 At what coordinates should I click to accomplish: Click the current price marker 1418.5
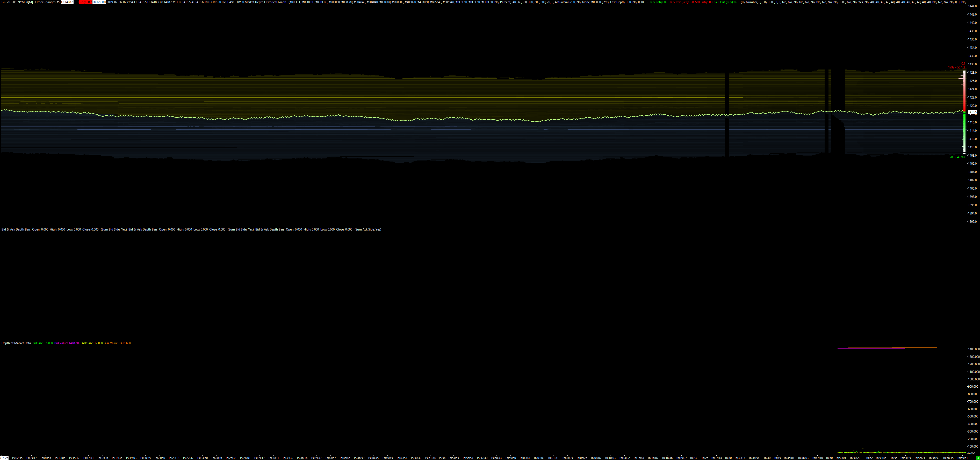[x=972, y=112]
